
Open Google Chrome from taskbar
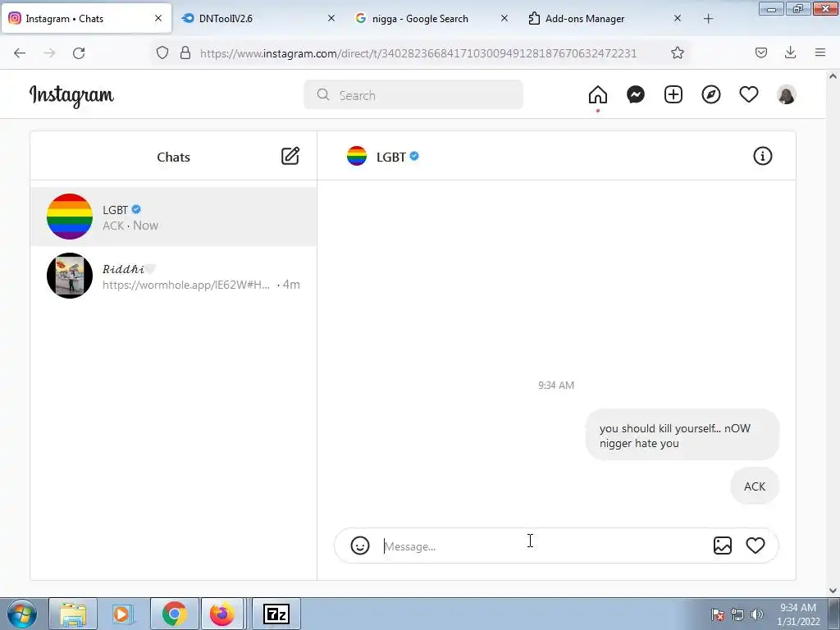point(175,614)
